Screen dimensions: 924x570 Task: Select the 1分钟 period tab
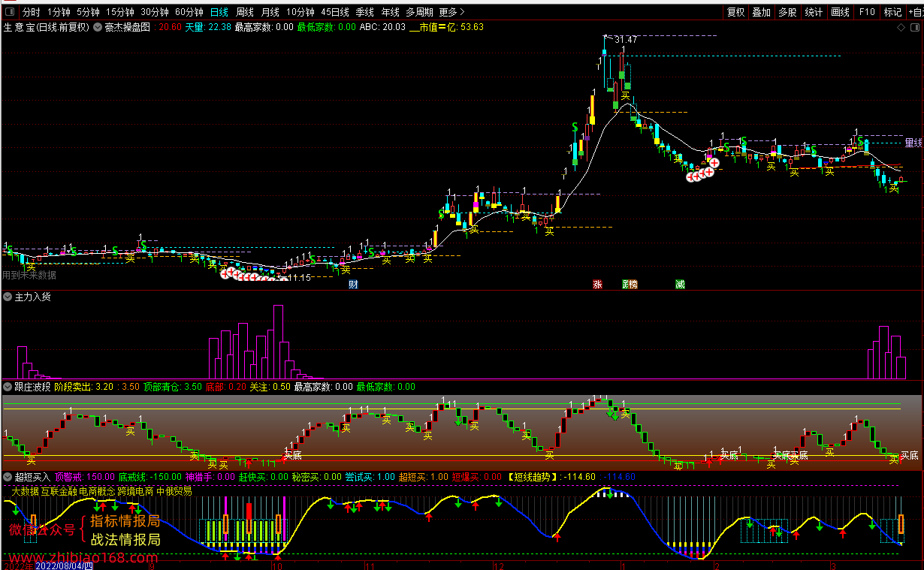[59, 12]
